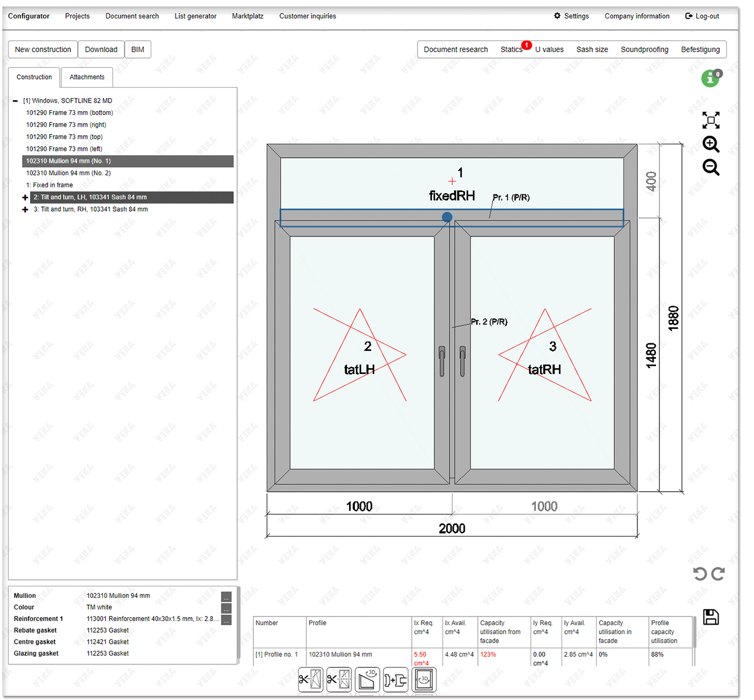This screenshot has height=700, width=754.
Task: Zoom out of the window drawing
Action: (x=710, y=168)
